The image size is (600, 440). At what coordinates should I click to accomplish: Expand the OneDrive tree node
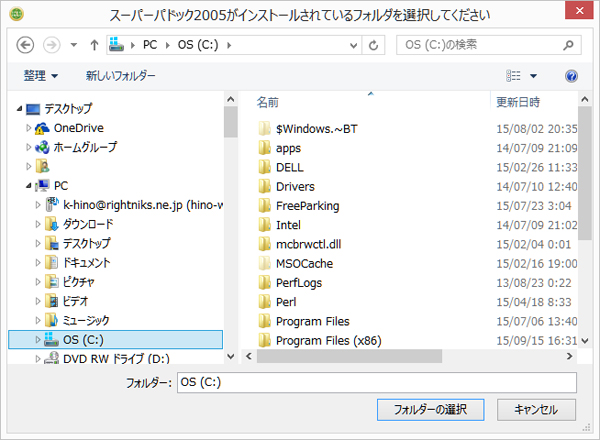tap(28, 128)
